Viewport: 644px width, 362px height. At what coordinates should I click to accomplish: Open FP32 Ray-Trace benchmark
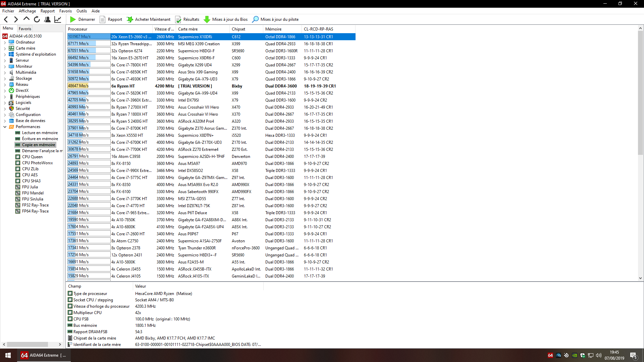(x=35, y=205)
